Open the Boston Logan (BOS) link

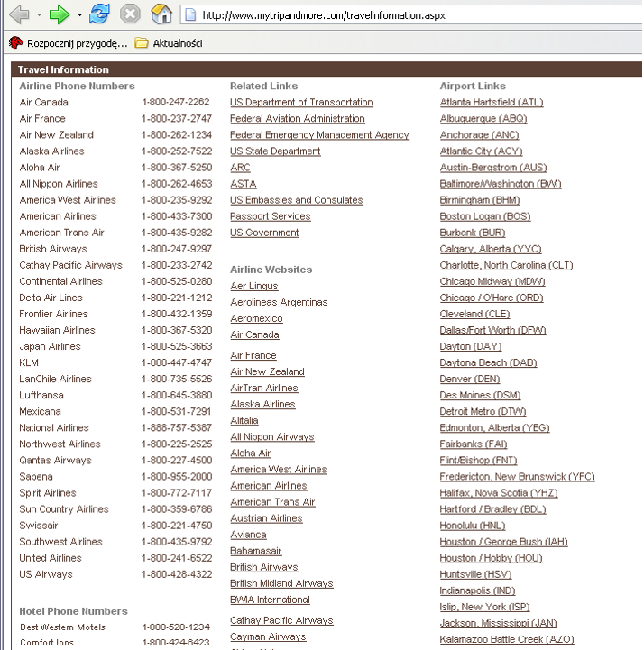[484, 216]
